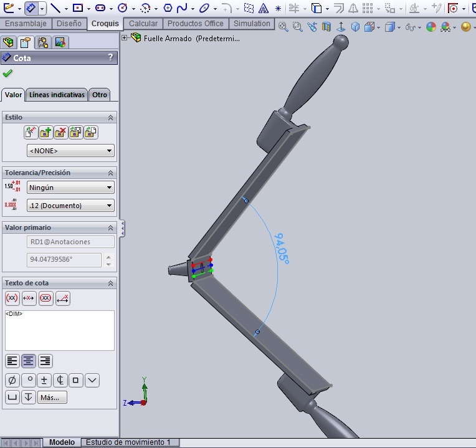476x448 pixels.
Task: Click the Section View icon
Action: (x=326, y=27)
